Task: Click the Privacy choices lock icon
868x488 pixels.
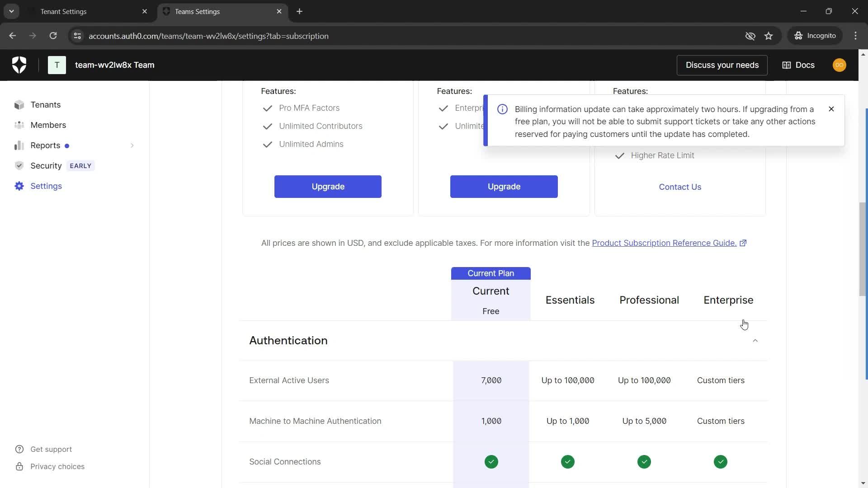Action: tap(19, 466)
